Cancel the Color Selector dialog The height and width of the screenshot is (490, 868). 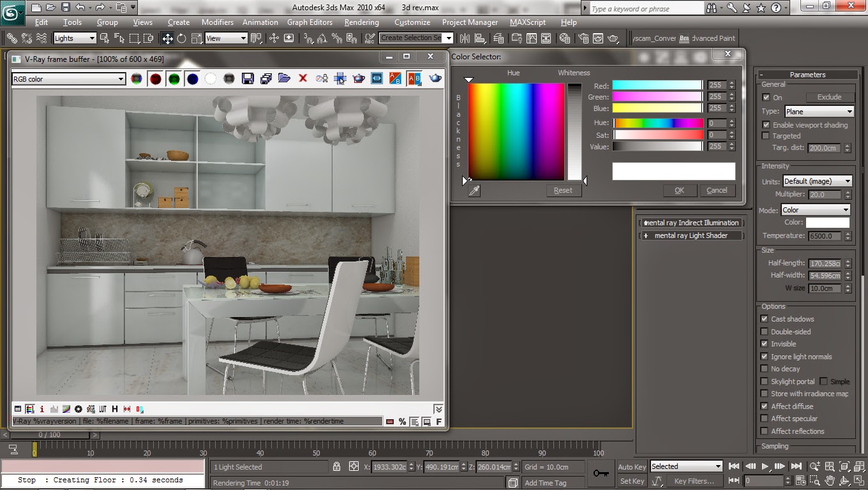point(717,190)
